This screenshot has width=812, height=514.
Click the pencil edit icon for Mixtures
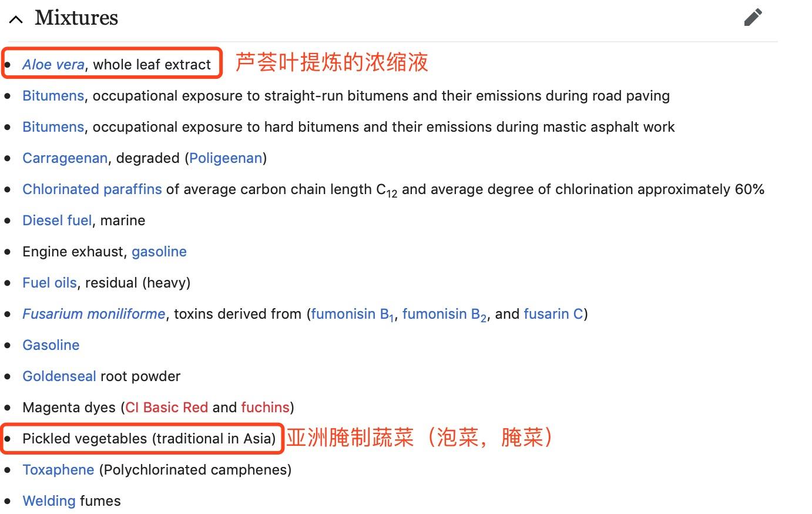tap(753, 17)
